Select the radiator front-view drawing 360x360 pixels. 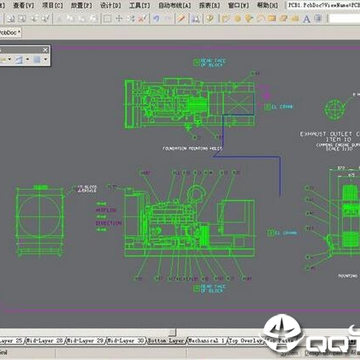(40, 220)
